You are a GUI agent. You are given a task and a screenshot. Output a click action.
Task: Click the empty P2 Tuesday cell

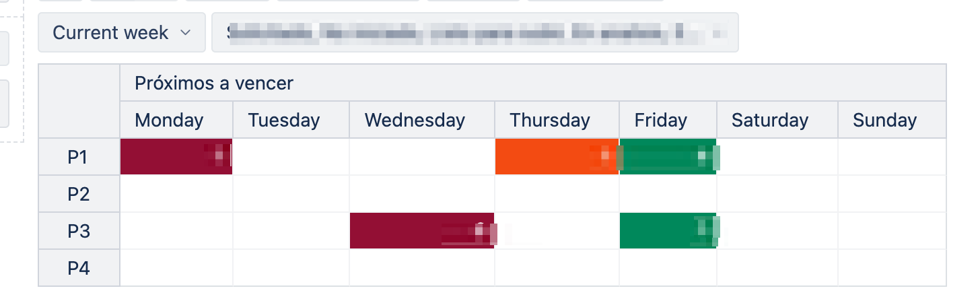(x=291, y=194)
